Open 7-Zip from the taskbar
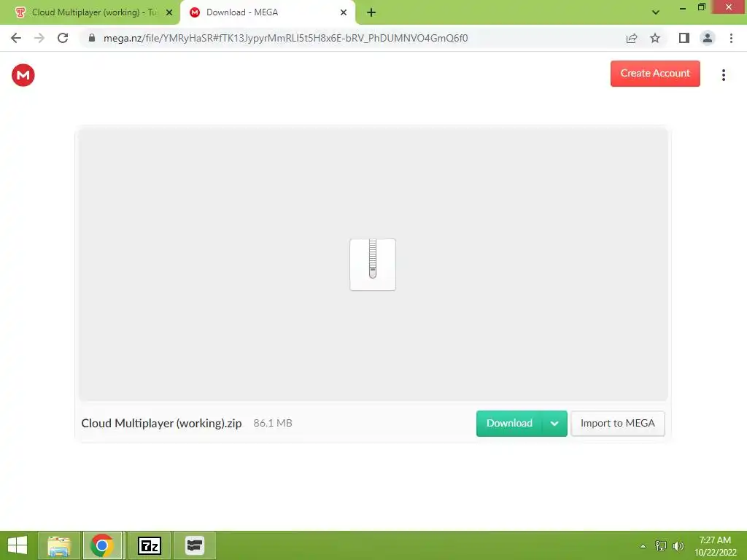The width and height of the screenshot is (747, 560). tap(149, 545)
